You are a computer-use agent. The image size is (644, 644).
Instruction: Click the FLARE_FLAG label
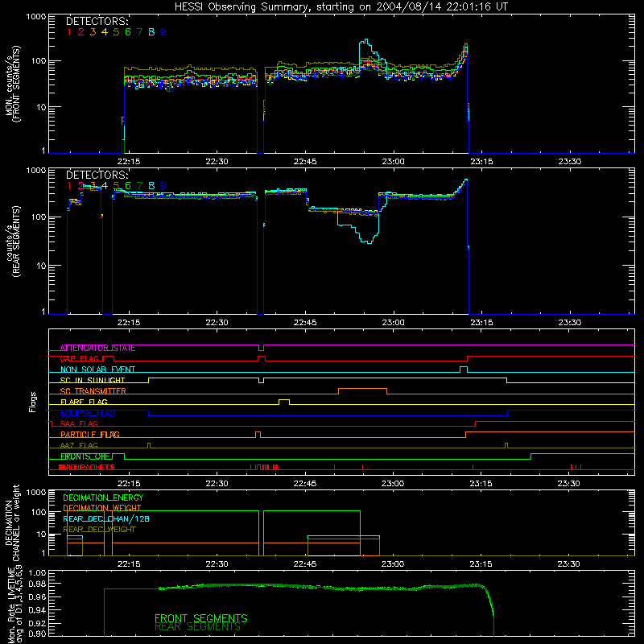[x=84, y=402]
